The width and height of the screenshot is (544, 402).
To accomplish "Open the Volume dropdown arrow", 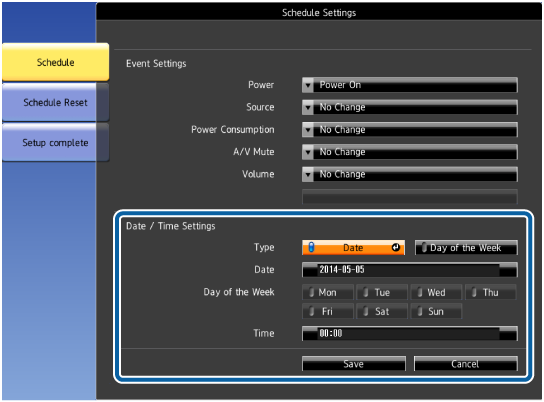I will pyautogui.click(x=308, y=174).
